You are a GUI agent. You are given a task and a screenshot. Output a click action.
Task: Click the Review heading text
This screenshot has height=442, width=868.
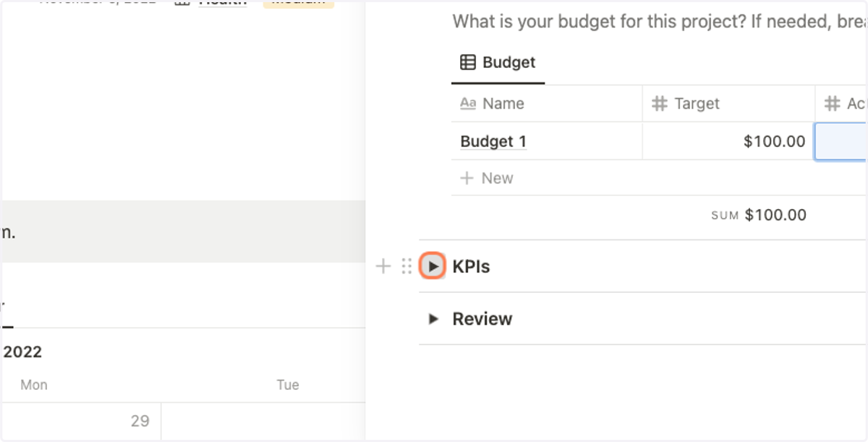click(482, 319)
